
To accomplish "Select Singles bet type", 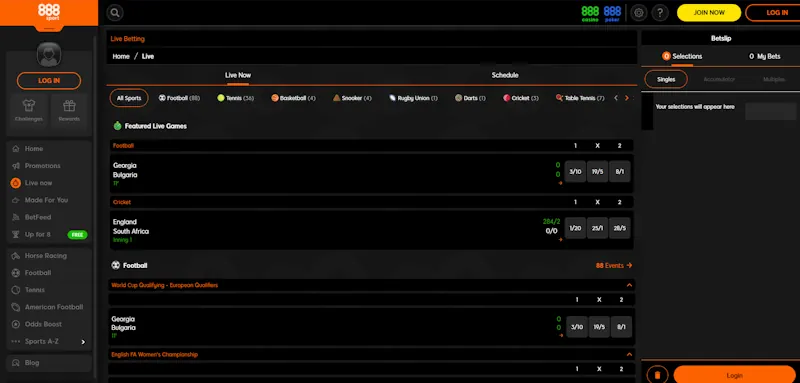I will click(666, 80).
